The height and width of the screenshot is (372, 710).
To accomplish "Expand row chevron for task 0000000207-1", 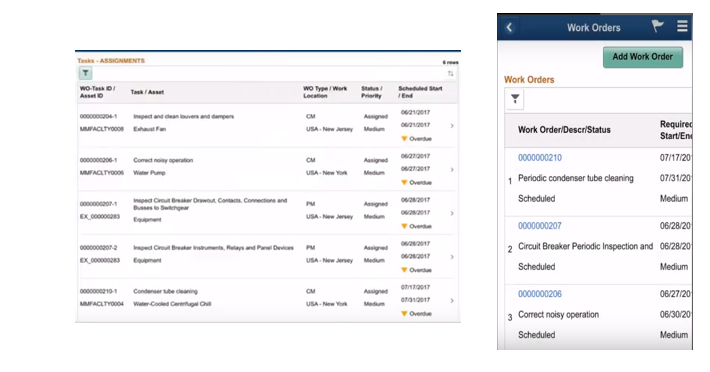I will pyautogui.click(x=452, y=213).
